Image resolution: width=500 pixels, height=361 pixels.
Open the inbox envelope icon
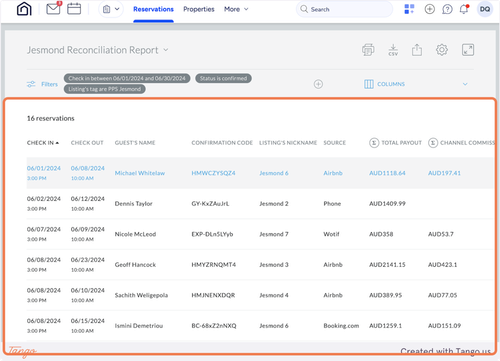tap(53, 9)
